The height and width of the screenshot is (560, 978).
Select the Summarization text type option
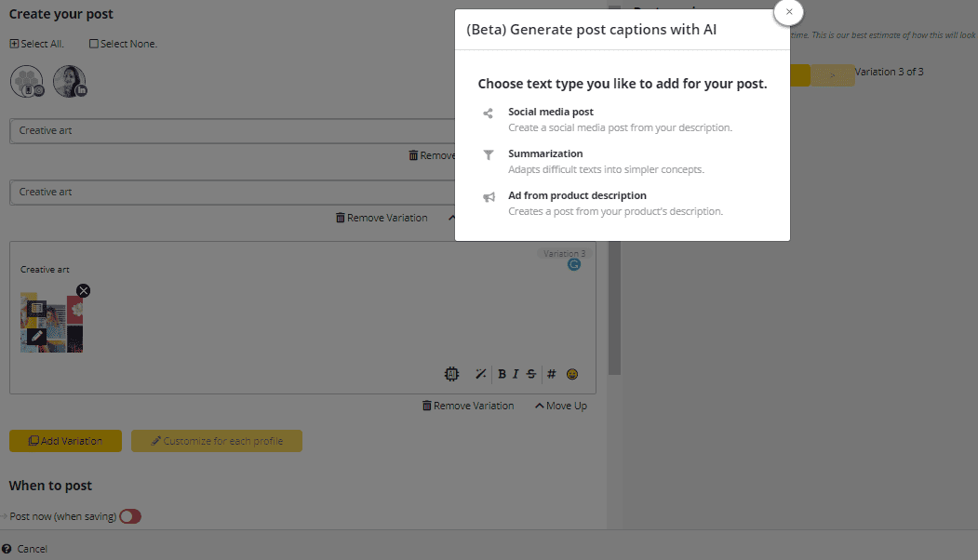pos(545,153)
